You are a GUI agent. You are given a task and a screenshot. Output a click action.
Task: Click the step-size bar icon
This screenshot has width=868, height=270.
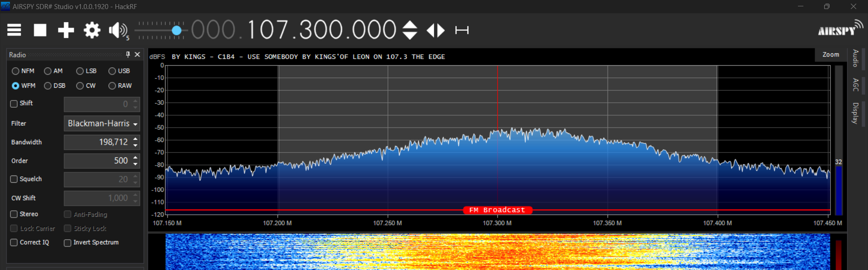(x=462, y=30)
